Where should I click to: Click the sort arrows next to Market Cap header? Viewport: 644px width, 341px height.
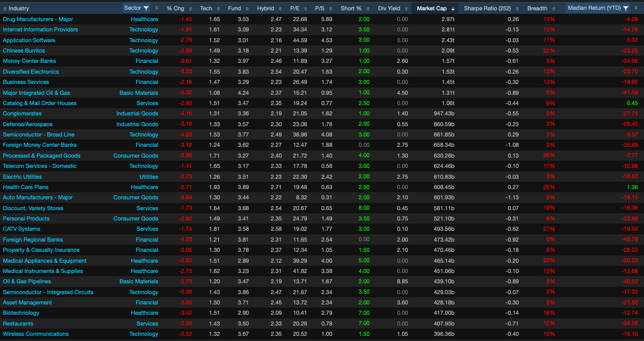coord(453,8)
